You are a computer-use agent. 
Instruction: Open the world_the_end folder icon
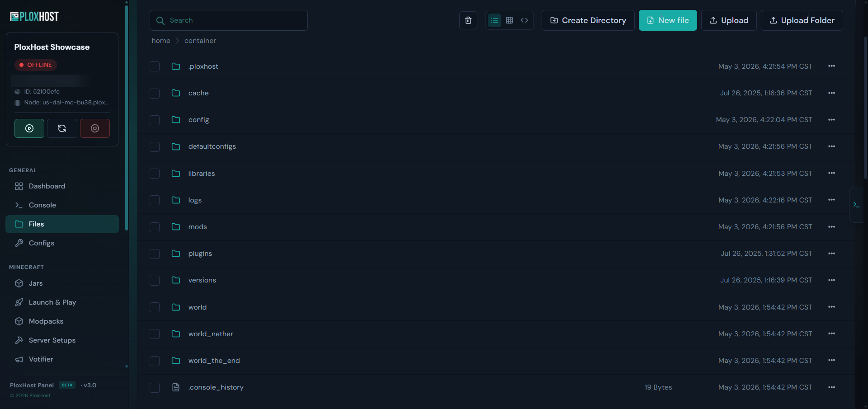click(x=176, y=361)
